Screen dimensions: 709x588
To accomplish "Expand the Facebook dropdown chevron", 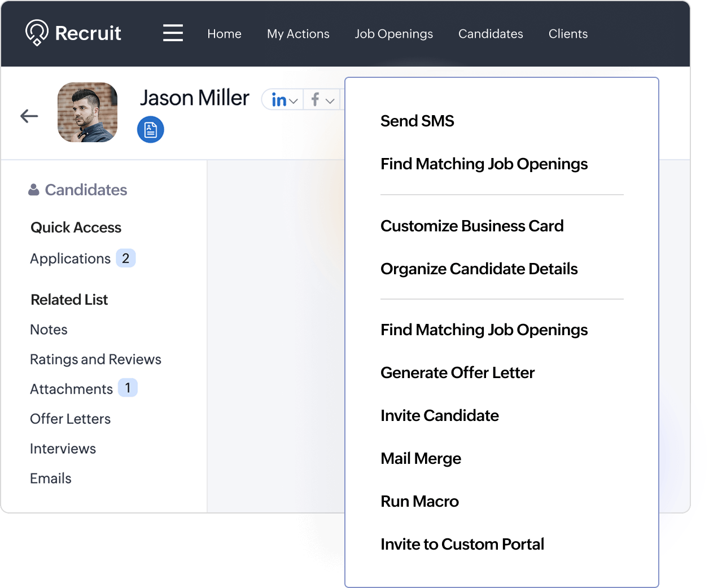I will (330, 100).
